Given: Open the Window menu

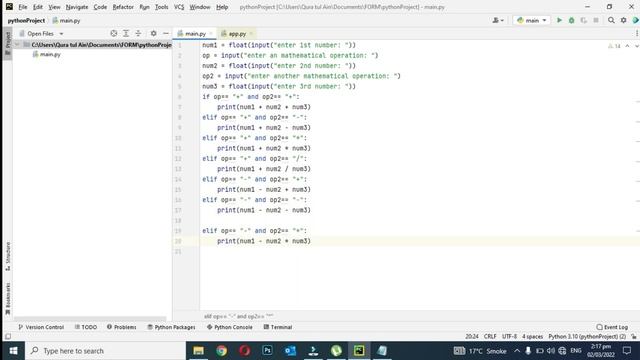Looking at the screenshot, I should (200, 7).
